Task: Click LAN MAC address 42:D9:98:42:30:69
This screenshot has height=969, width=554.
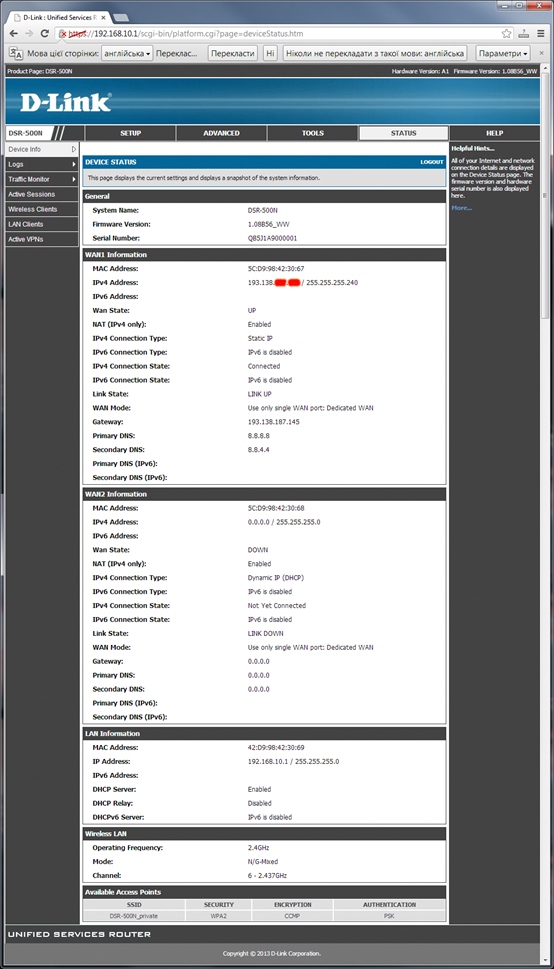Action: (276, 748)
